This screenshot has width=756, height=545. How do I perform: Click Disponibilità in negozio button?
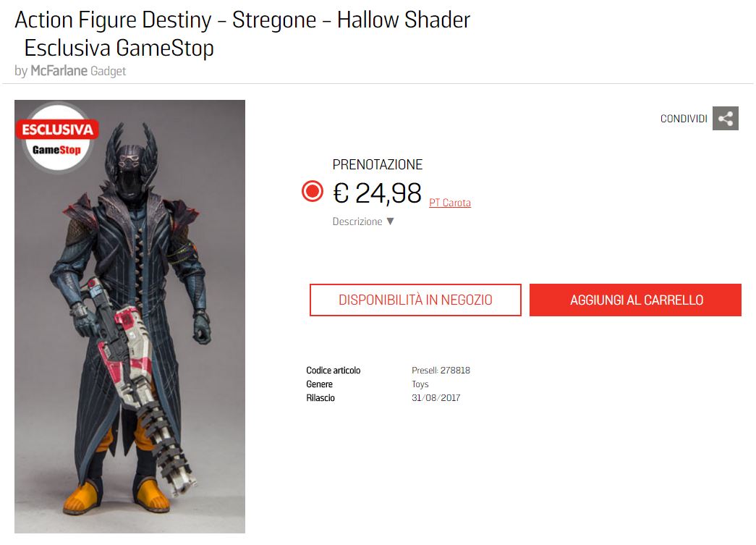tap(415, 300)
